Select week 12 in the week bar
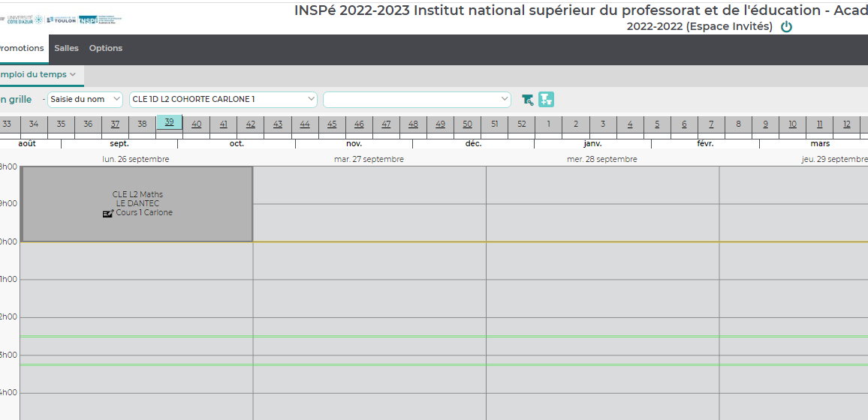868x420 pixels. (848, 124)
